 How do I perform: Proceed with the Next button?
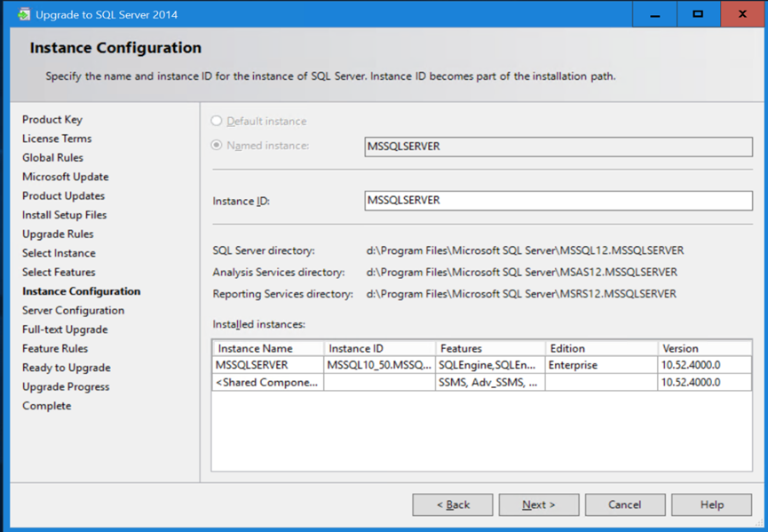click(539, 504)
